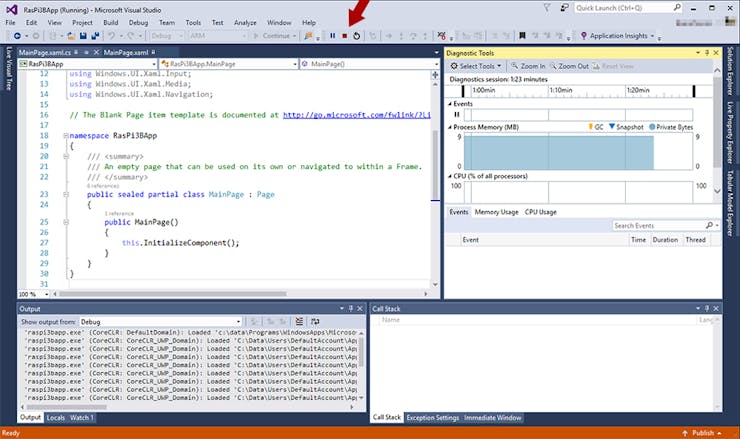This screenshot has height=439, width=740.
Task: Click the Restart debugging circular arrow icon
Action: [356, 36]
